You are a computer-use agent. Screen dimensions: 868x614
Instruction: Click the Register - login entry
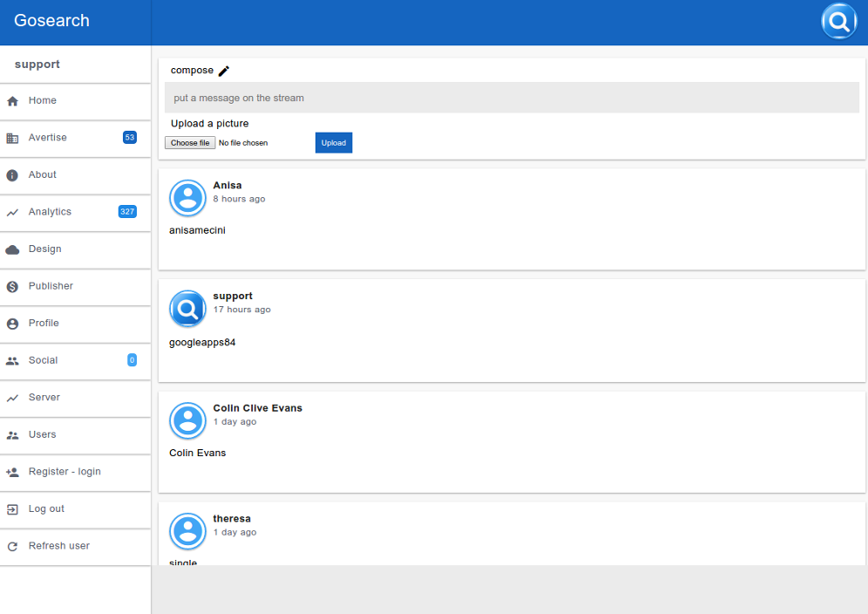[64, 472]
